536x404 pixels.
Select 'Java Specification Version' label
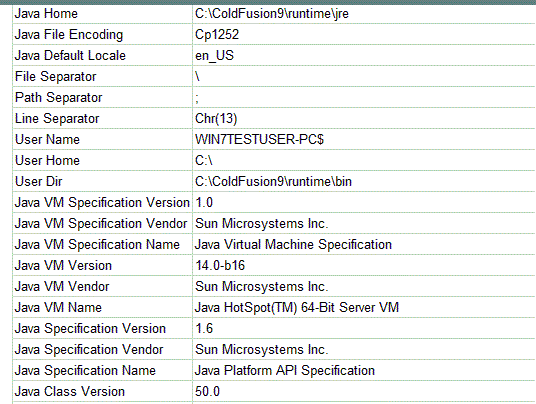pos(90,328)
